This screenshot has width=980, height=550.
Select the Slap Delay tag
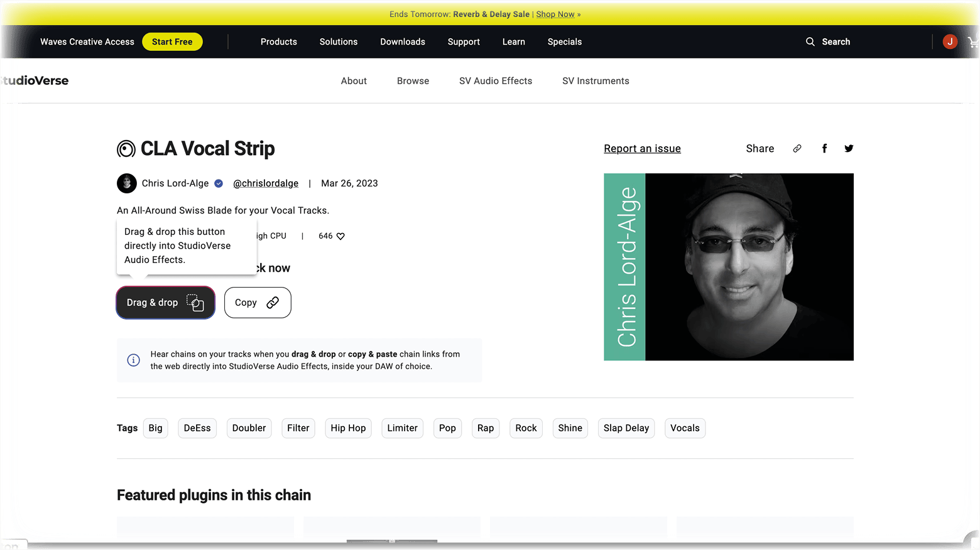pyautogui.click(x=626, y=428)
